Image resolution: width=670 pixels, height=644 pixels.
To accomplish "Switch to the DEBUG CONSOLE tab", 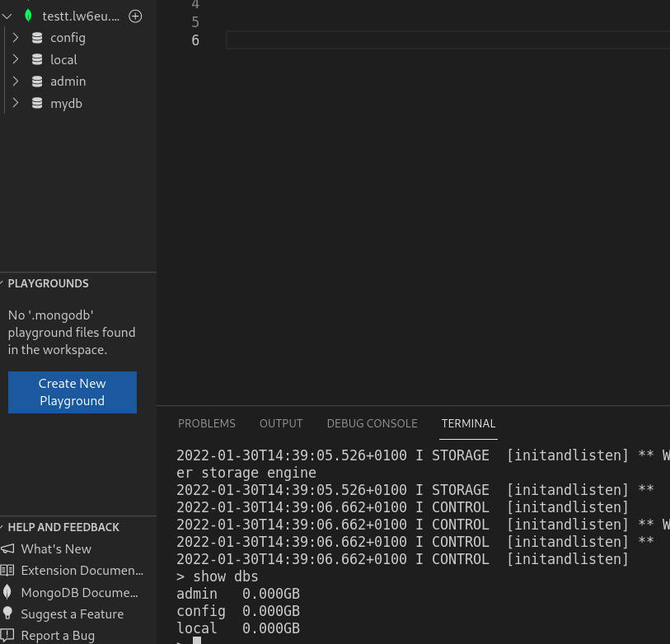I will (372, 423).
